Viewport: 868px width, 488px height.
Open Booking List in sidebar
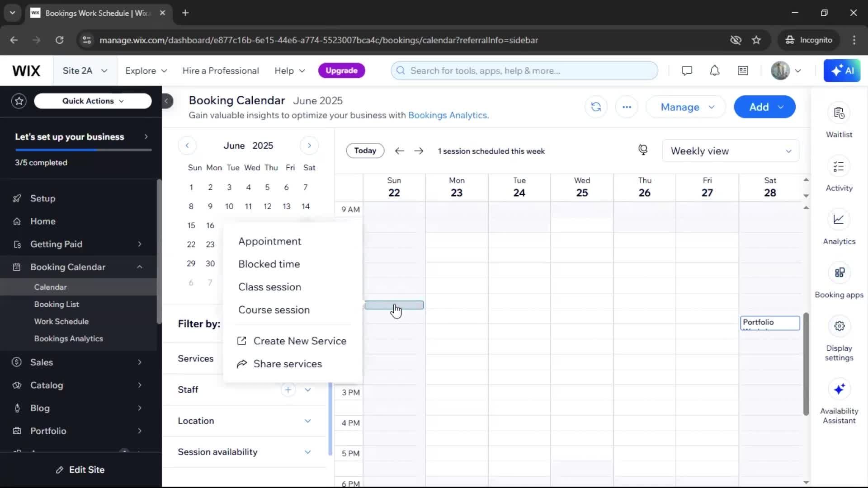point(57,304)
